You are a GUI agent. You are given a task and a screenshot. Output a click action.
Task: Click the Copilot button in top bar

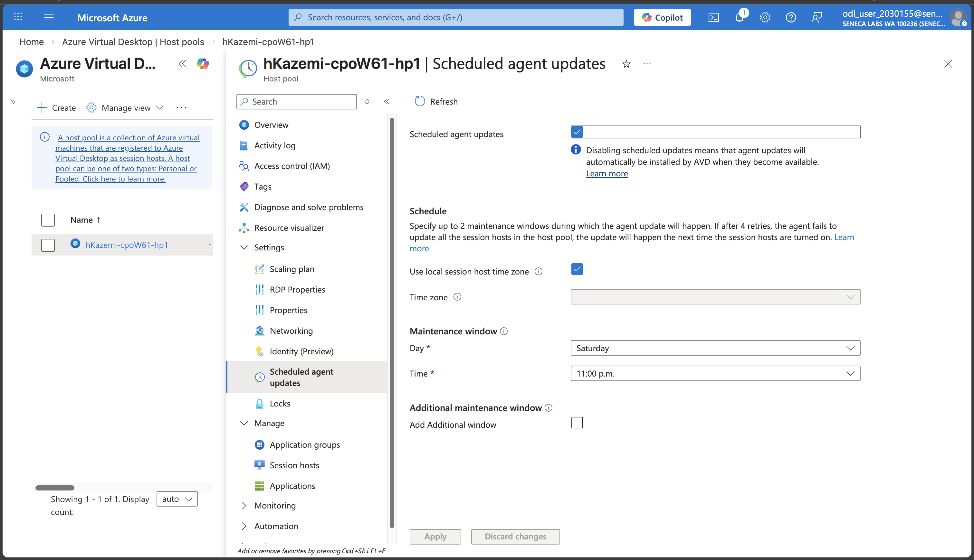click(x=662, y=17)
